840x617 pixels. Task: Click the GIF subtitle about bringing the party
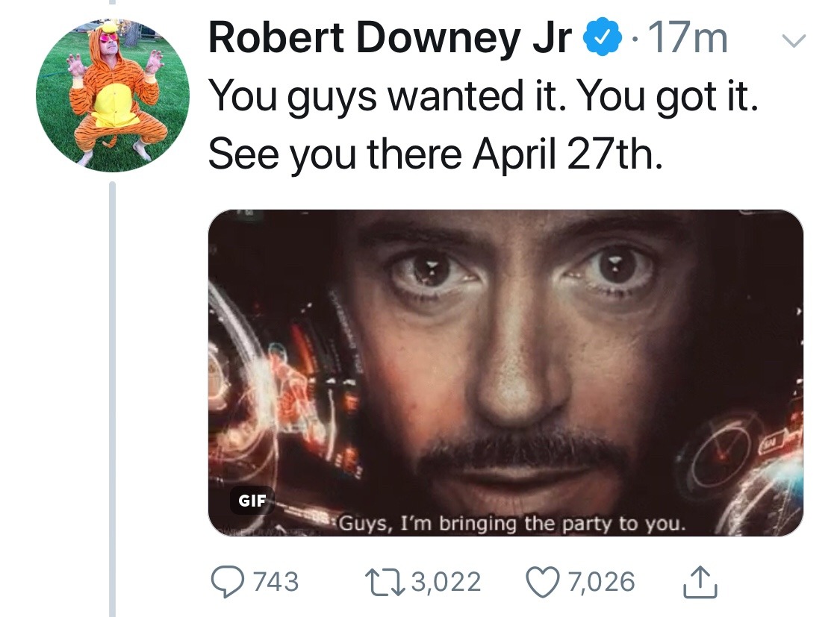click(x=512, y=524)
